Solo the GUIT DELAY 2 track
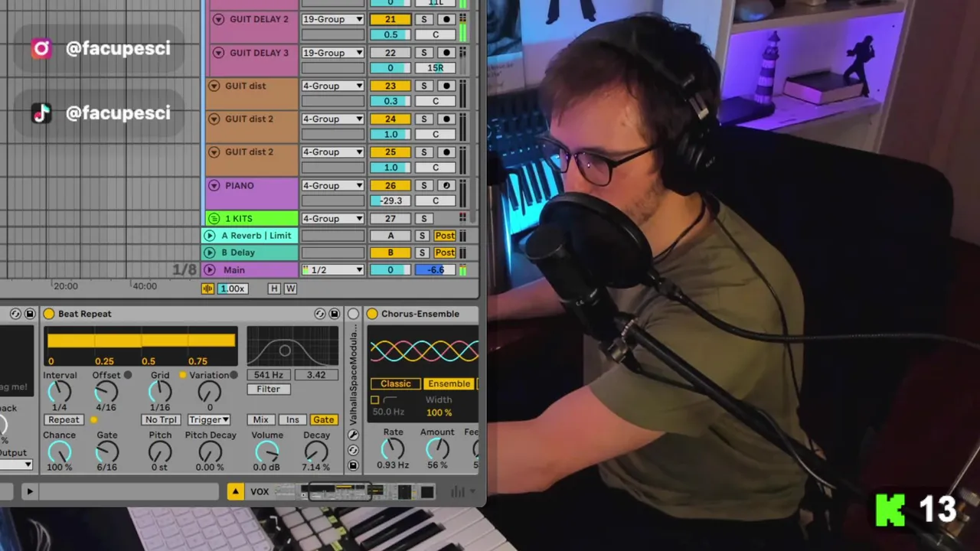Image resolution: width=980 pixels, height=551 pixels. [424, 19]
